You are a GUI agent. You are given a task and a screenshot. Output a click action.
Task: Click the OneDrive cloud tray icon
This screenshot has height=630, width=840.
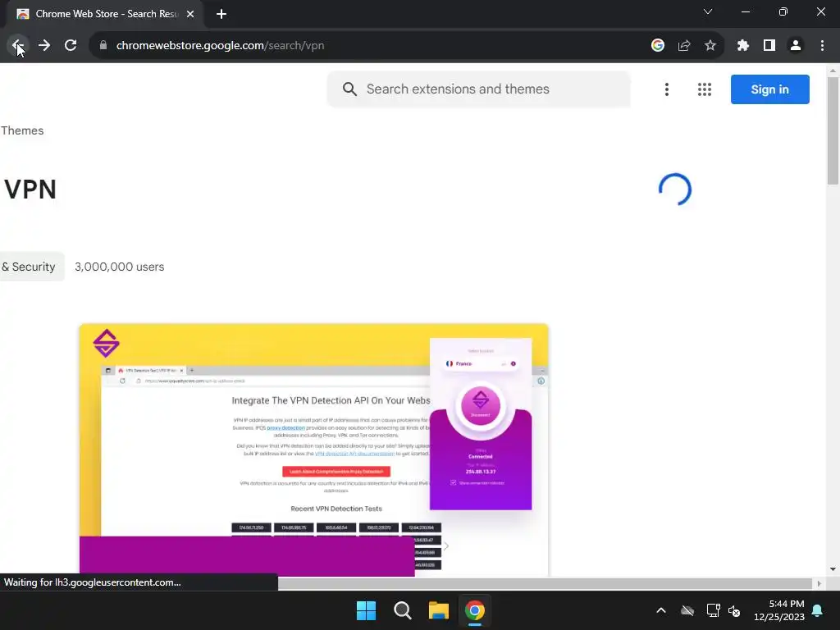point(687,610)
